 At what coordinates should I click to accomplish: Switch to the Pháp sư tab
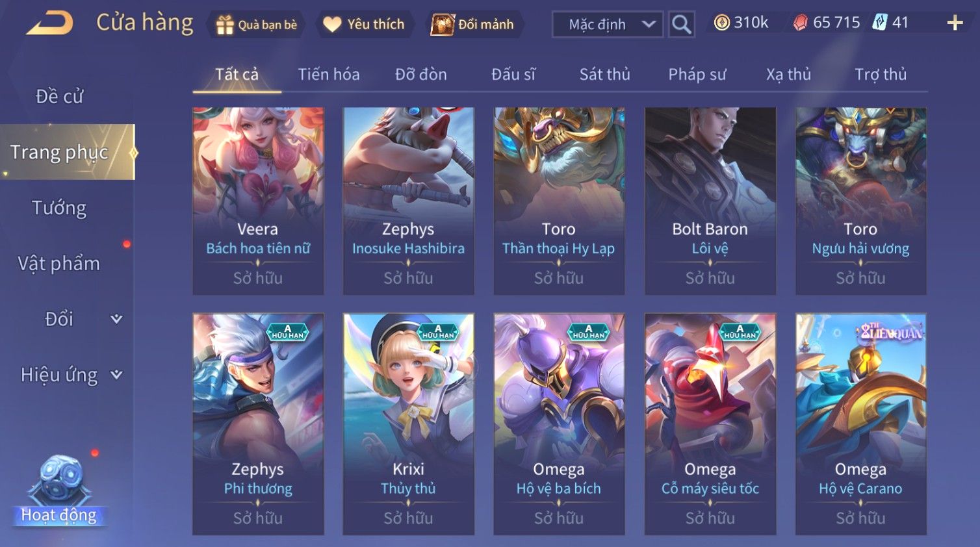click(x=697, y=75)
